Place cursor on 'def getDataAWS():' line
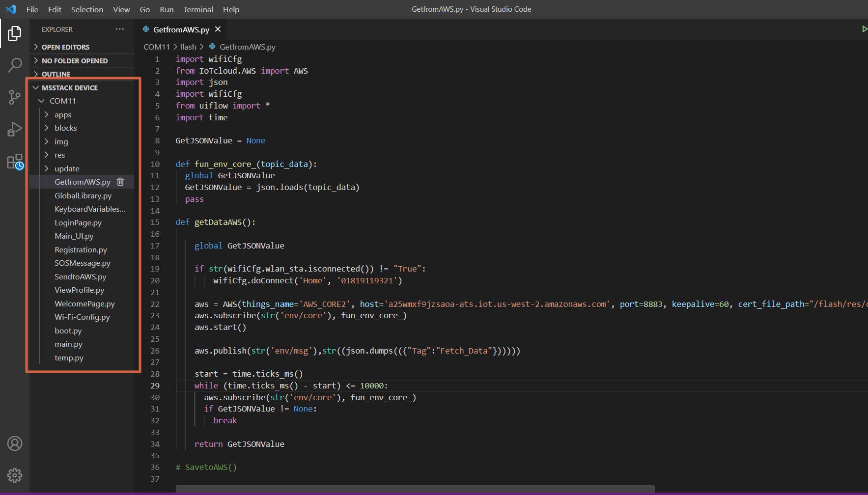 pos(215,222)
